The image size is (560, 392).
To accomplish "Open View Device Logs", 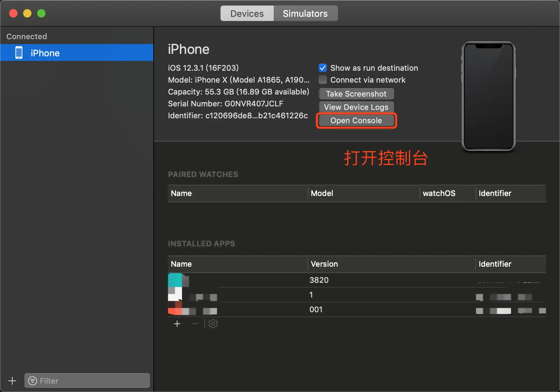I will (x=356, y=107).
